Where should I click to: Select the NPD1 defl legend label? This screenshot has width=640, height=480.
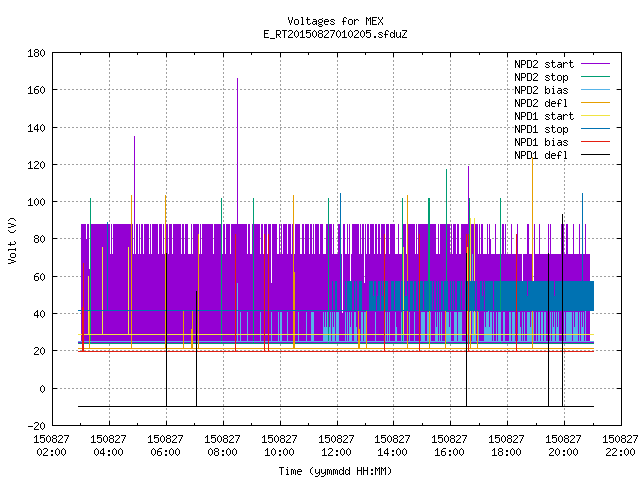coord(541,155)
